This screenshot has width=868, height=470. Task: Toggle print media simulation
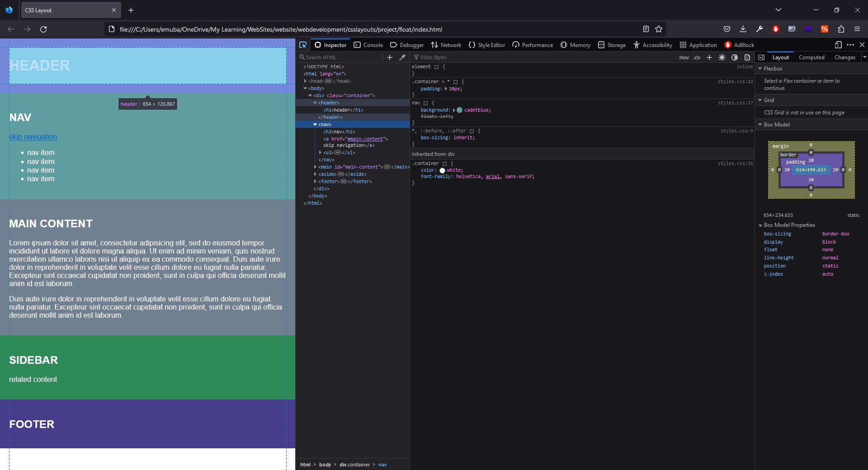click(x=747, y=57)
